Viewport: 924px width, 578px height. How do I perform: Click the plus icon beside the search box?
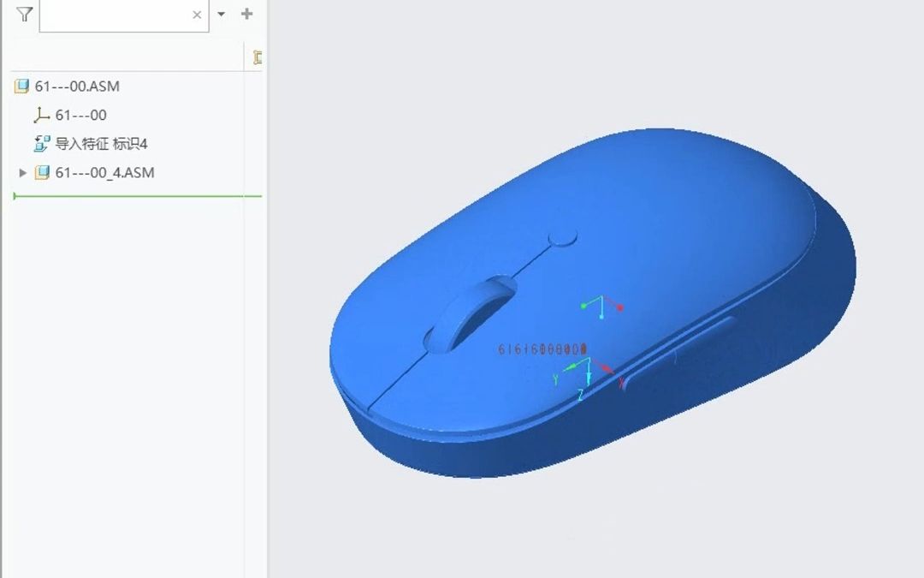click(x=247, y=14)
